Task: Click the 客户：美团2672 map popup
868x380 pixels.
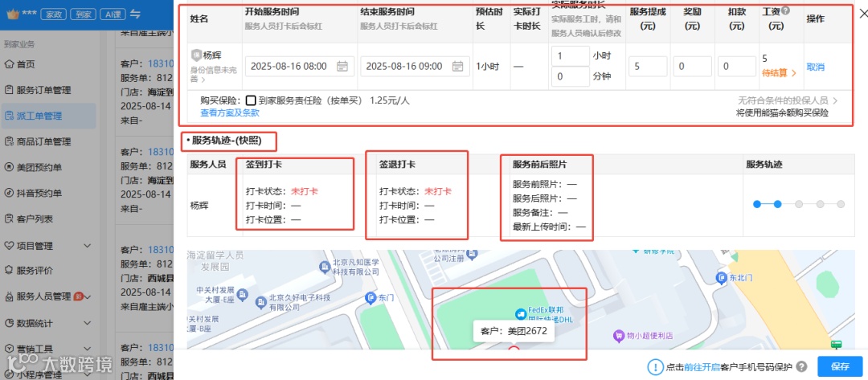Action: 514,331
